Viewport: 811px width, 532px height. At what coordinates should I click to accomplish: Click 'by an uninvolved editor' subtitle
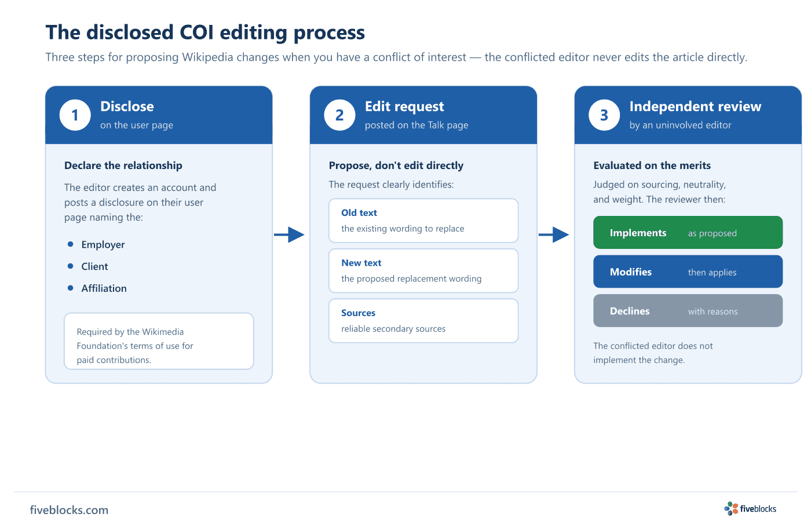pos(681,125)
